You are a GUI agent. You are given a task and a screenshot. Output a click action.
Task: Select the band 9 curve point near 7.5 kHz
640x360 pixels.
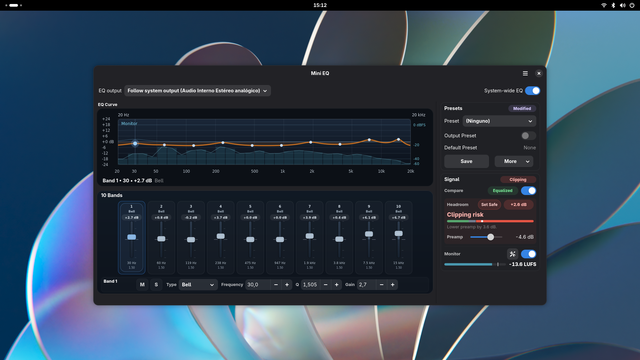pos(369,140)
